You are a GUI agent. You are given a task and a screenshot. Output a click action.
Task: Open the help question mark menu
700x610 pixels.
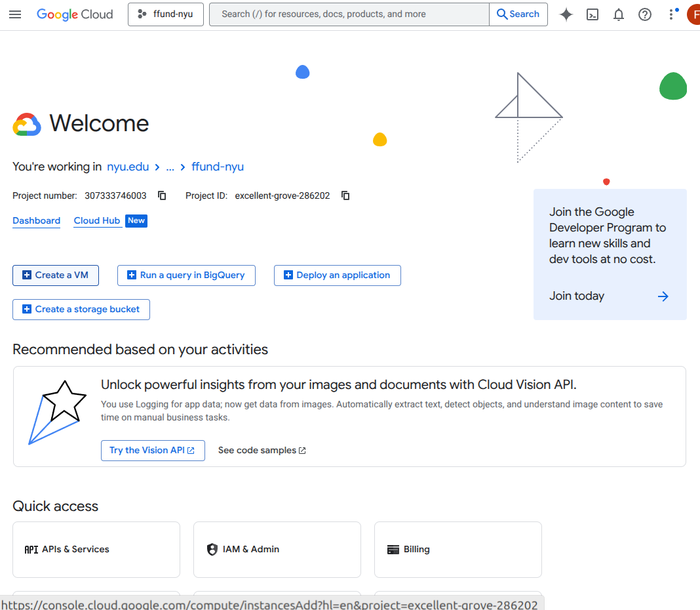click(x=645, y=14)
